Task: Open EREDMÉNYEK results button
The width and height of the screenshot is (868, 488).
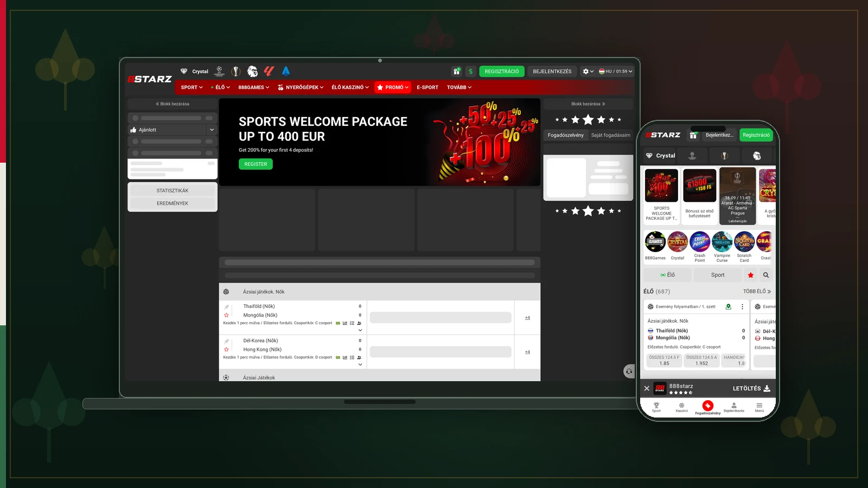Action: [x=173, y=203]
